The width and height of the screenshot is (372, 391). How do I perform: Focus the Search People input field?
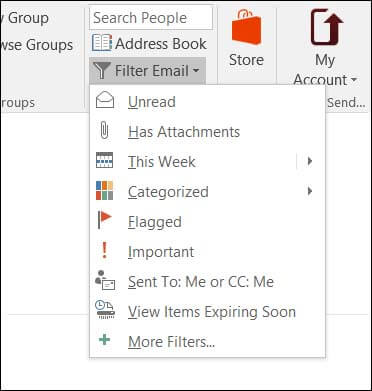(x=151, y=17)
